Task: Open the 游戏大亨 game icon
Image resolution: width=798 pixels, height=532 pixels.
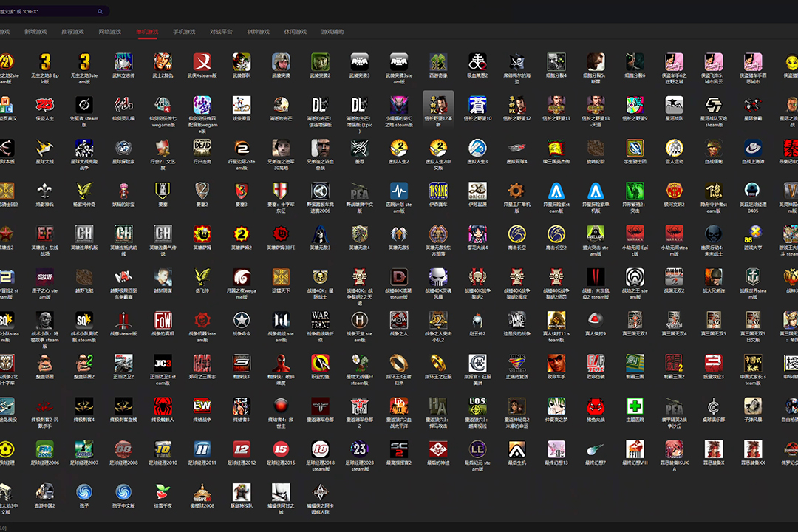Action: 753,234
